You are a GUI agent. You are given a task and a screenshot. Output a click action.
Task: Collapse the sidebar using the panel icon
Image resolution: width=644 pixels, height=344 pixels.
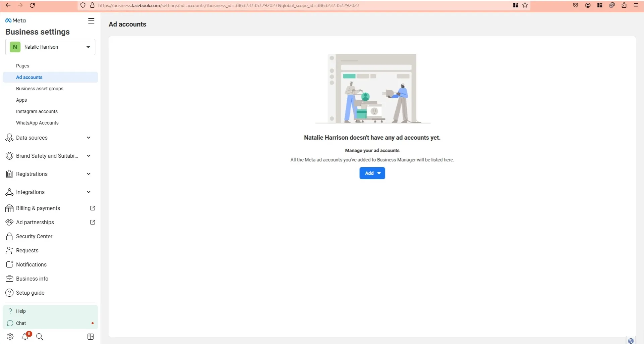[x=90, y=336]
